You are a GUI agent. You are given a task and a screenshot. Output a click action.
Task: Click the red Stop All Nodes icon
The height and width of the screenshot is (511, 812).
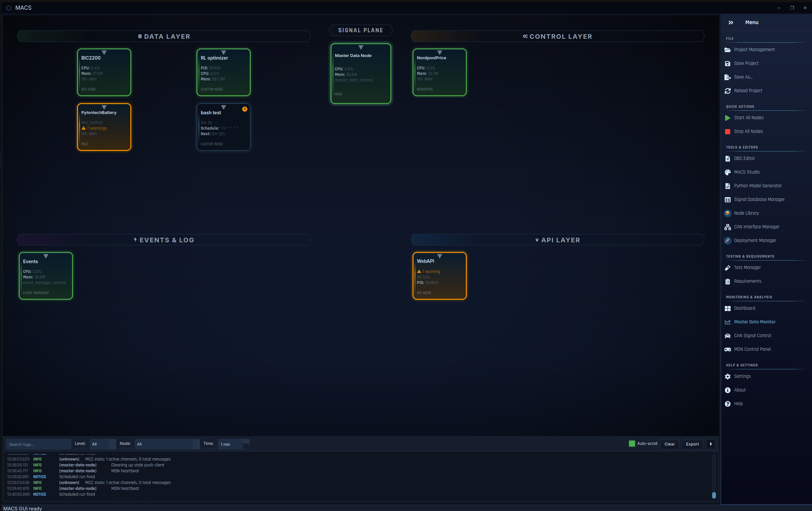(x=727, y=132)
